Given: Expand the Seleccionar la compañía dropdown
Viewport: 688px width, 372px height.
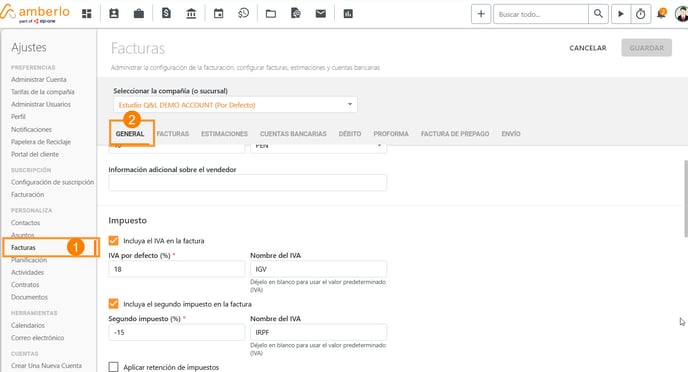Looking at the screenshot, I should pos(235,104).
